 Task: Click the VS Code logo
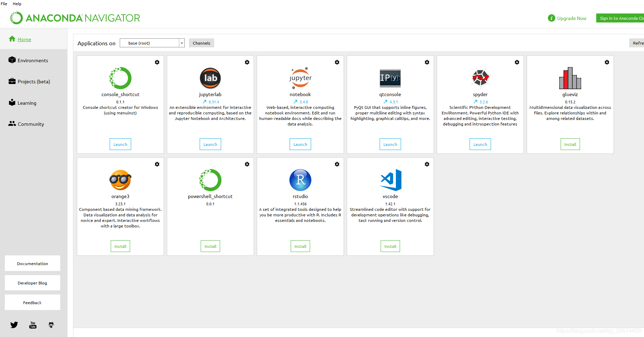point(391,180)
